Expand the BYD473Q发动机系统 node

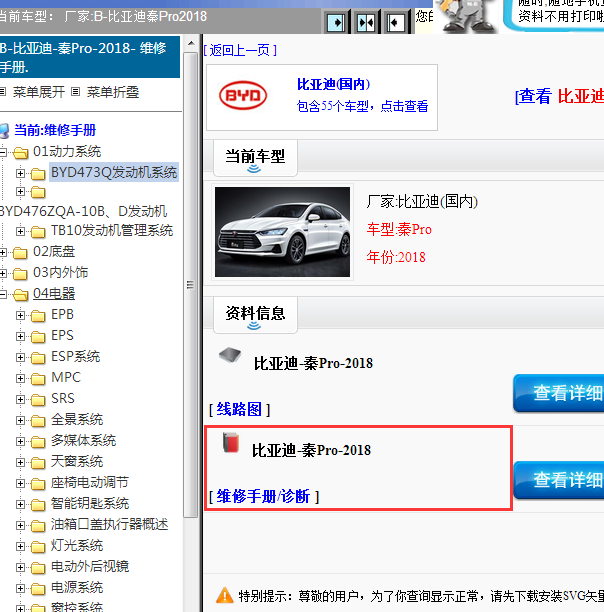[x=20, y=173]
